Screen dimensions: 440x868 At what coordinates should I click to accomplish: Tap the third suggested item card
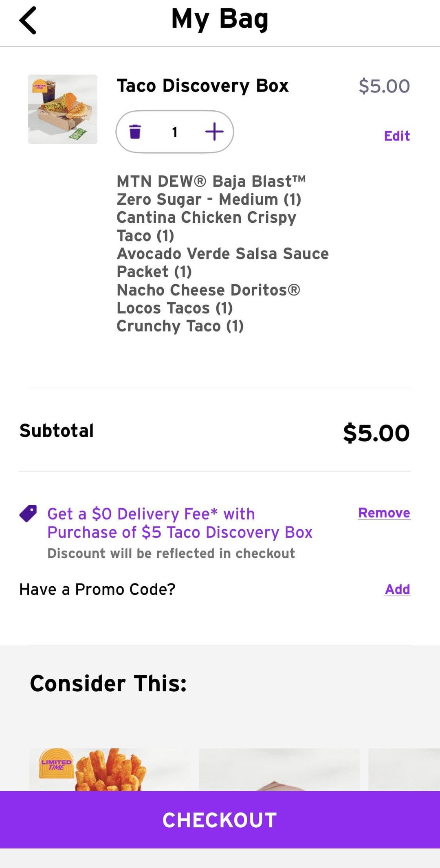(403, 770)
